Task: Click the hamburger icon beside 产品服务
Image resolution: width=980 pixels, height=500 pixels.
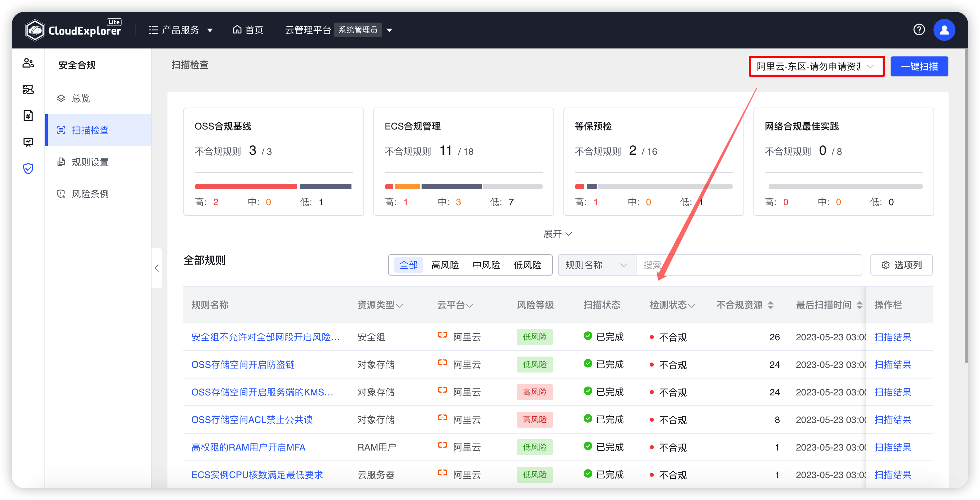Action: tap(153, 30)
